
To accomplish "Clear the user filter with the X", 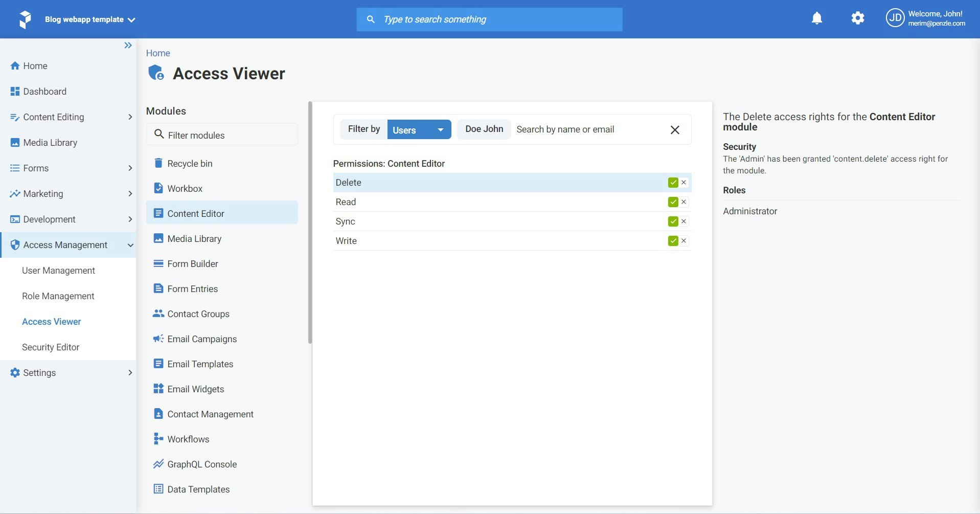I will point(675,130).
